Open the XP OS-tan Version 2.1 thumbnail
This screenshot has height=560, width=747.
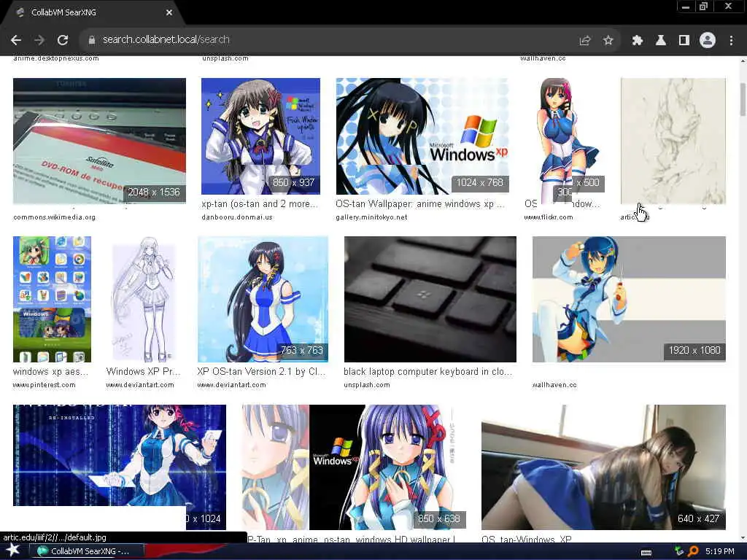(x=263, y=299)
